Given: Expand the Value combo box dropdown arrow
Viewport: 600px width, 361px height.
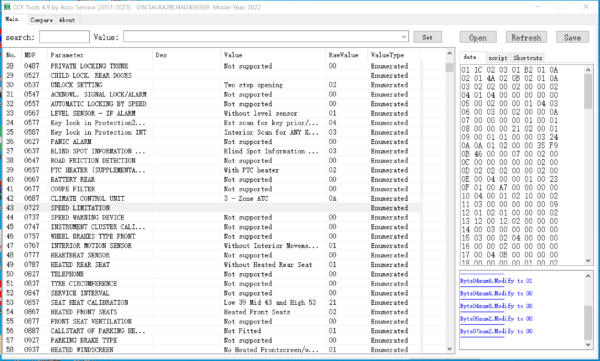Looking at the screenshot, I should pyautogui.click(x=404, y=37).
